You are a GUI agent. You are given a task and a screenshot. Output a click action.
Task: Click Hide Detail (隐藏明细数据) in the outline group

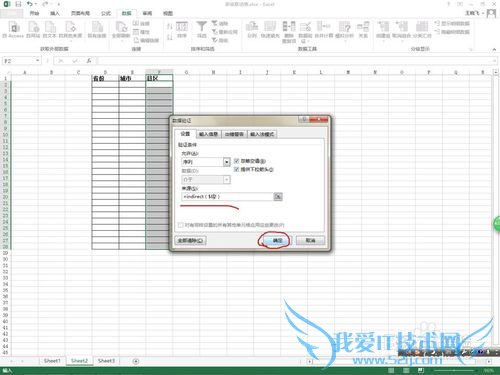click(x=452, y=32)
